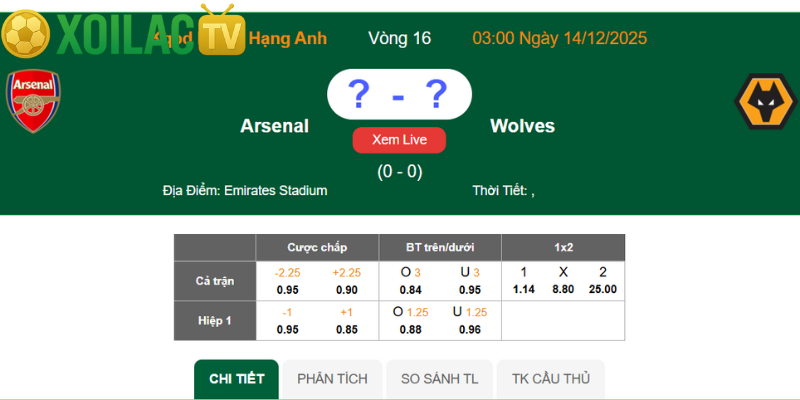Click the Xoilac TV logo
Screen dimensions: 800x400
pyautogui.click(x=123, y=33)
